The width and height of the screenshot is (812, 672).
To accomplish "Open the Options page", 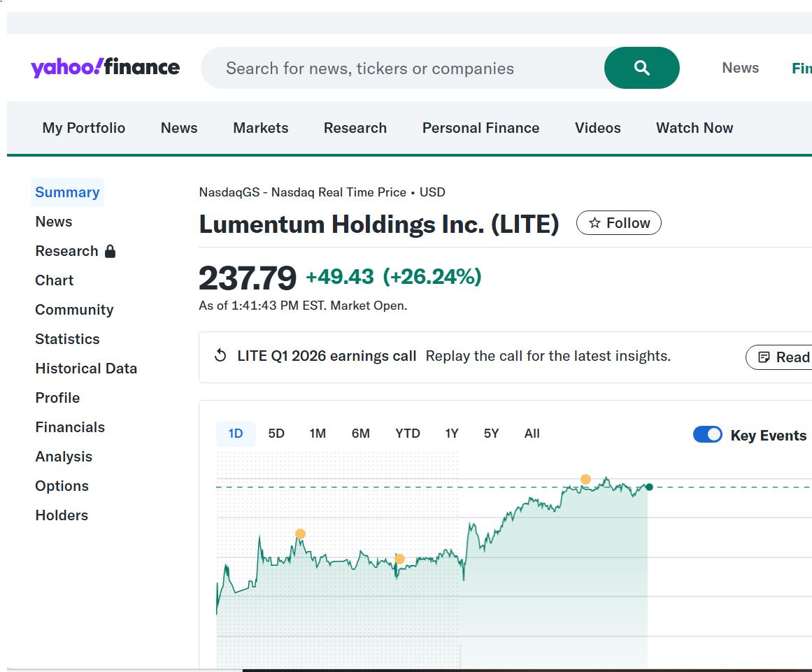I will [62, 486].
